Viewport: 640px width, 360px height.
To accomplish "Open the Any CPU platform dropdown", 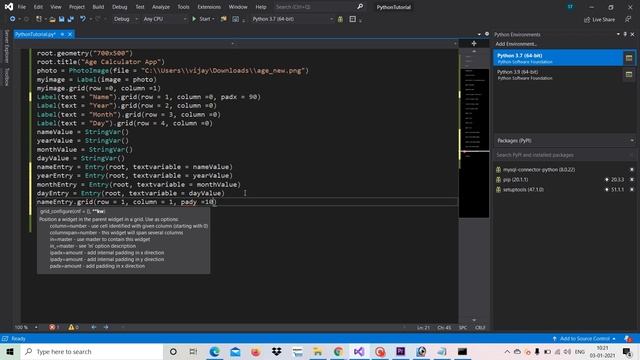I will (x=165, y=19).
